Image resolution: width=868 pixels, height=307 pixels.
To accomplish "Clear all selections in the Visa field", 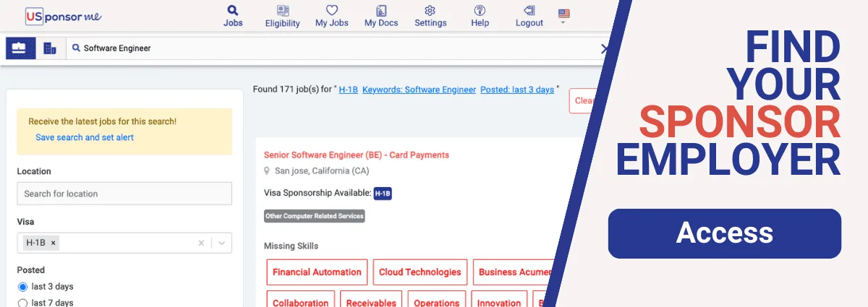I will click(x=201, y=243).
